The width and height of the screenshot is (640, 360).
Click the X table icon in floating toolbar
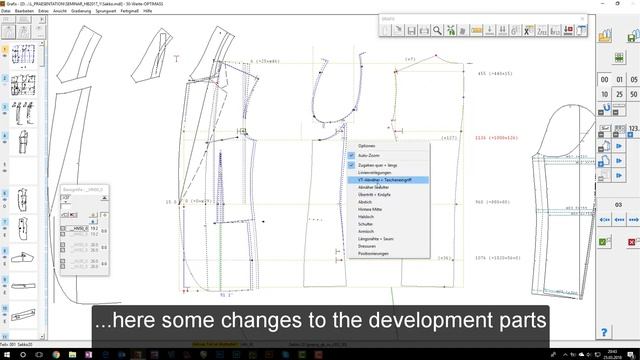(529, 31)
